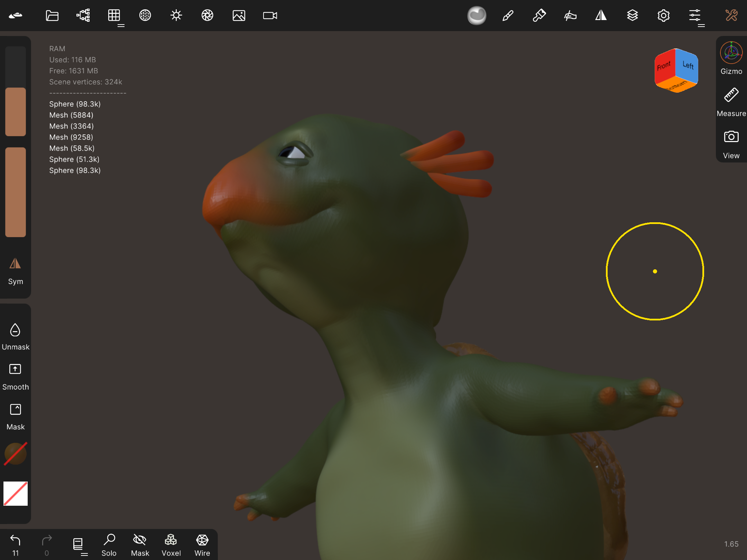Screen dimensions: 747x560
Task: Open the material sphere selector
Action: point(477,16)
